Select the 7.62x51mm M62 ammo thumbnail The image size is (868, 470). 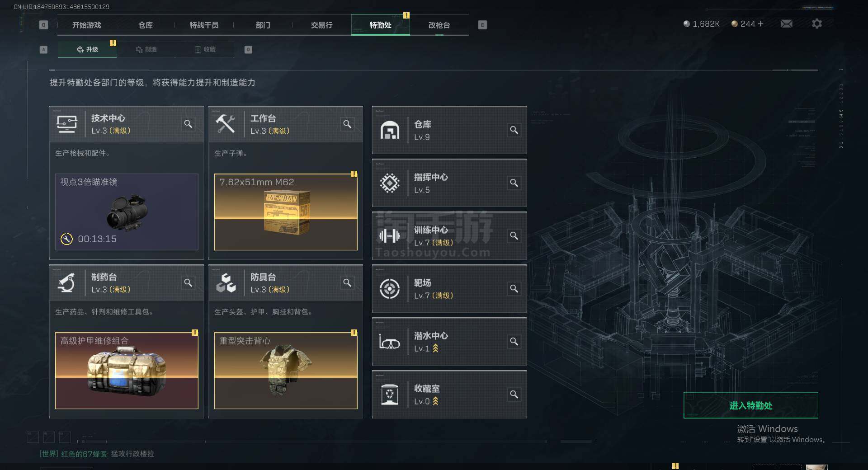(286, 212)
